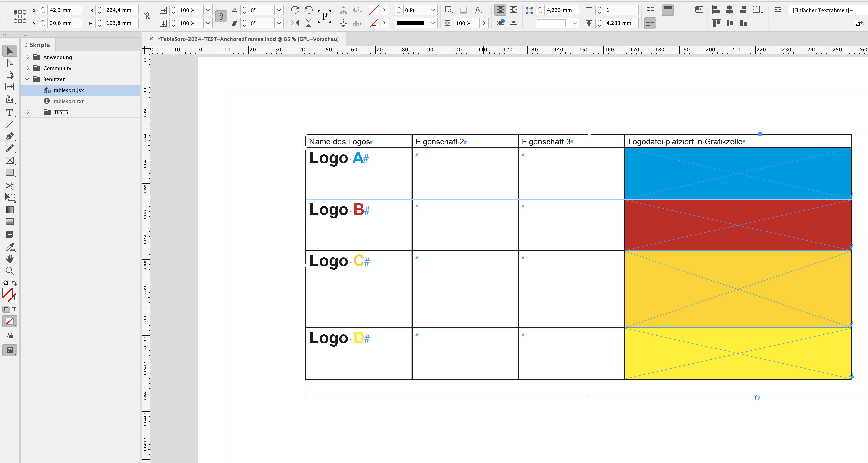Select the Selection tool

click(x=10, y=51)
